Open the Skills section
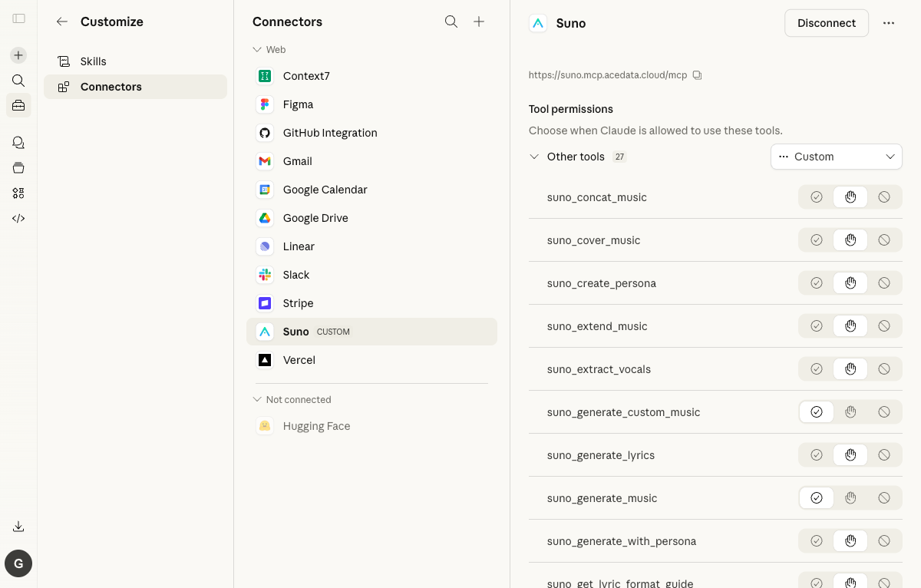This screenshot has width=921, height=588. pos(135,61)
